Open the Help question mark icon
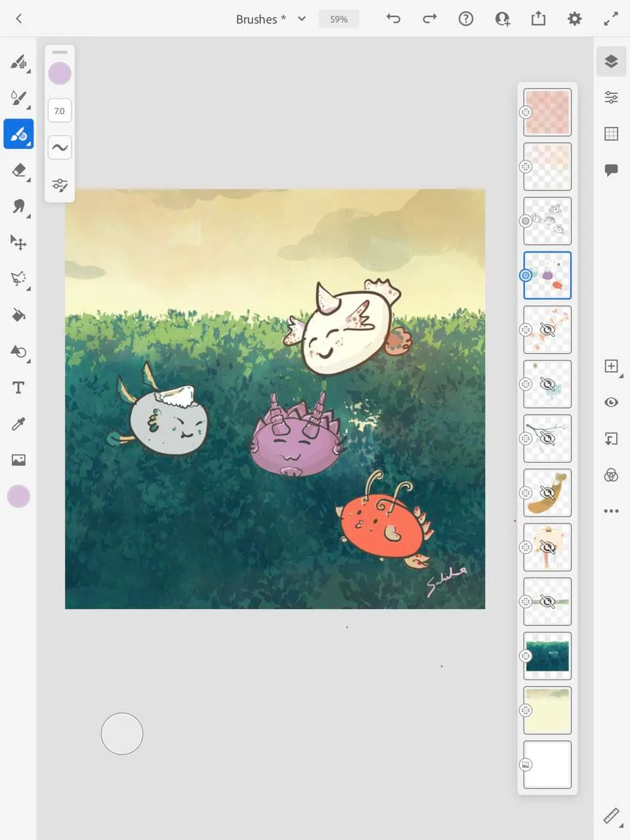 click(466, 18)
